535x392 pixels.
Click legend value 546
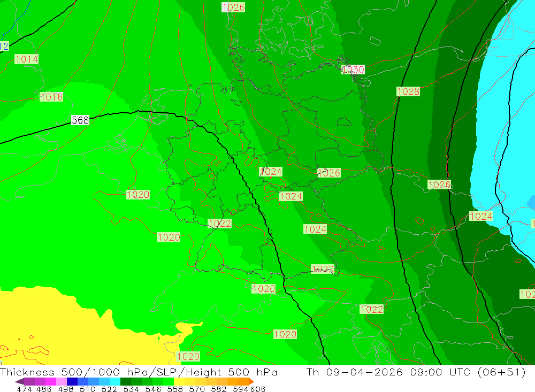(x=153, y=389)
